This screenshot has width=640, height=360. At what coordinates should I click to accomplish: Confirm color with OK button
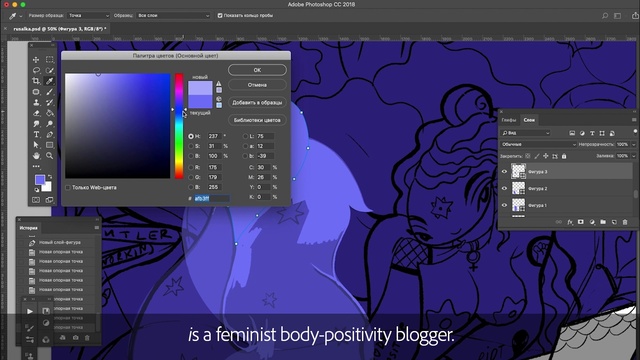pos(257,70)
